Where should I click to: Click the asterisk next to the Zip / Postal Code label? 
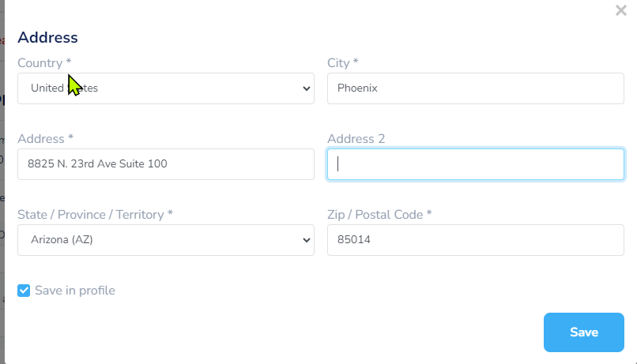click(429, 214)
